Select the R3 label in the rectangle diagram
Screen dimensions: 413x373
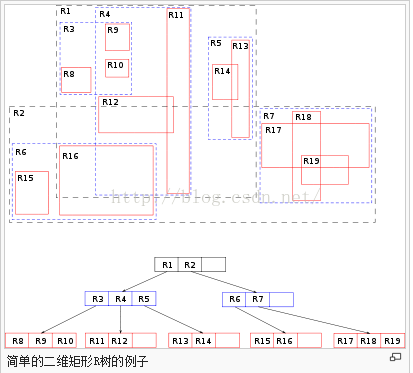pos(69,29)
